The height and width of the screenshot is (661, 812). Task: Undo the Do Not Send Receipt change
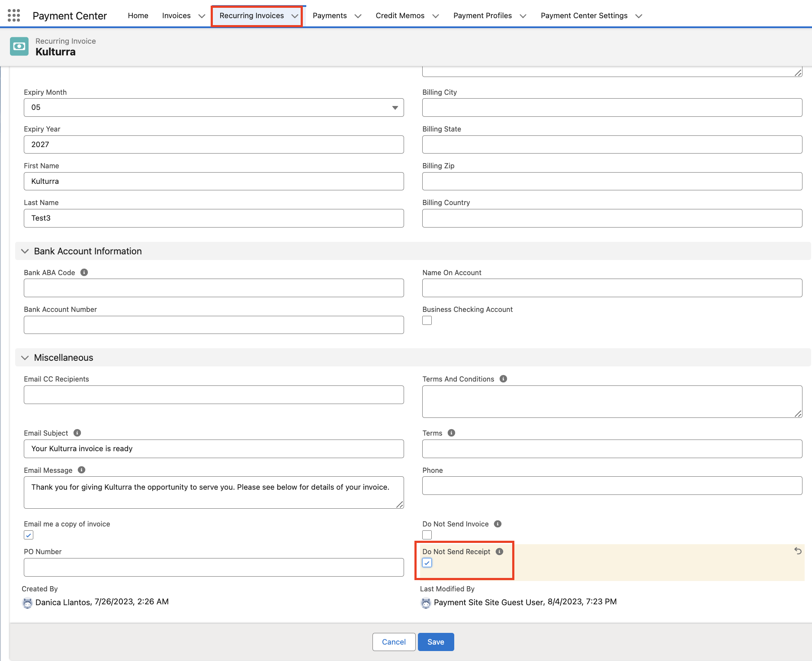point(798,551)
